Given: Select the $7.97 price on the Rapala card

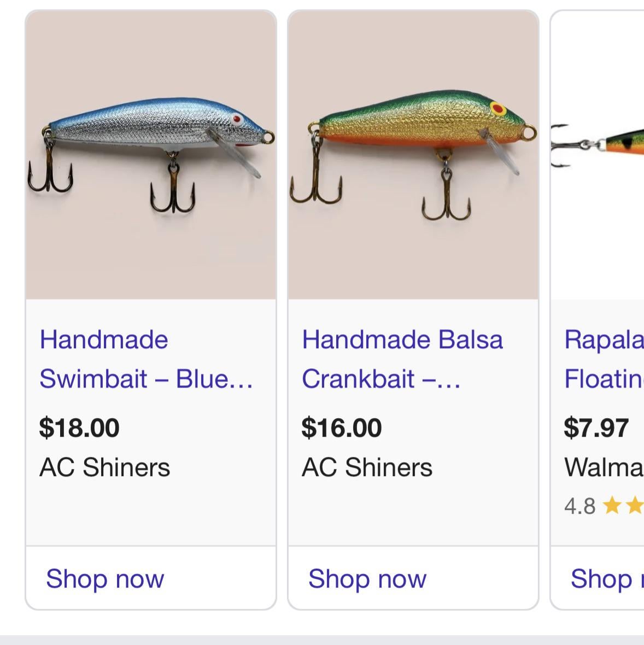Looking at the screenshot, I should 596,427.
